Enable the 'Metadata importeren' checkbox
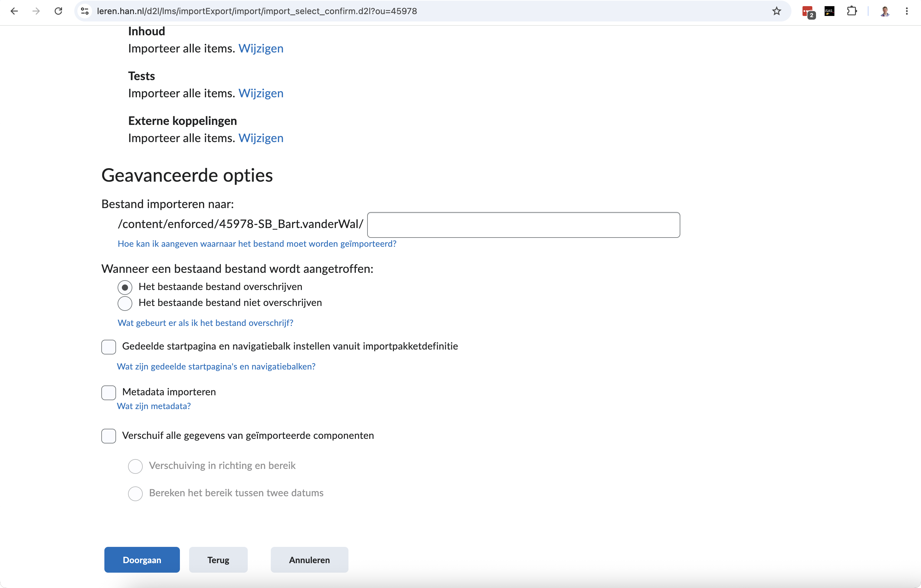The height and width of the screenshot is (588, 921). (109, 393)
